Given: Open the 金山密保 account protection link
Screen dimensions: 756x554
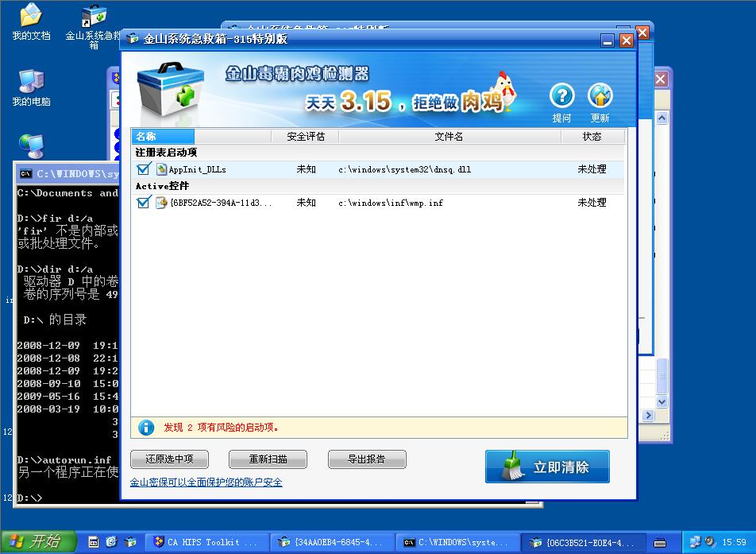Looking at the screenshot, I should pos(206,482).
